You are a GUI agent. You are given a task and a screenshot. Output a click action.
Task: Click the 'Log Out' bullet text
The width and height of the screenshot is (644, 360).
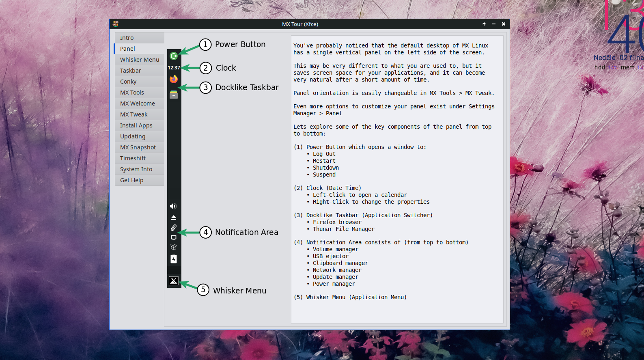(x=324, y=154)
